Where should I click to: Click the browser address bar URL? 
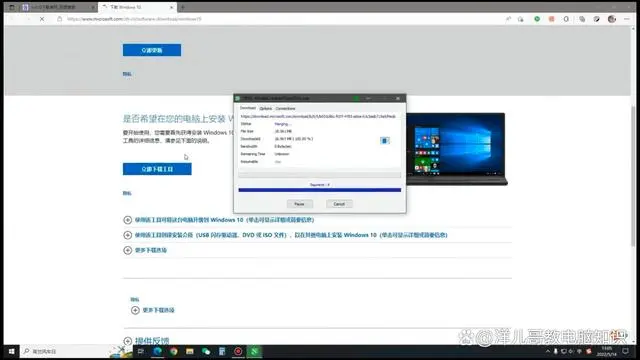click(134, 19)
